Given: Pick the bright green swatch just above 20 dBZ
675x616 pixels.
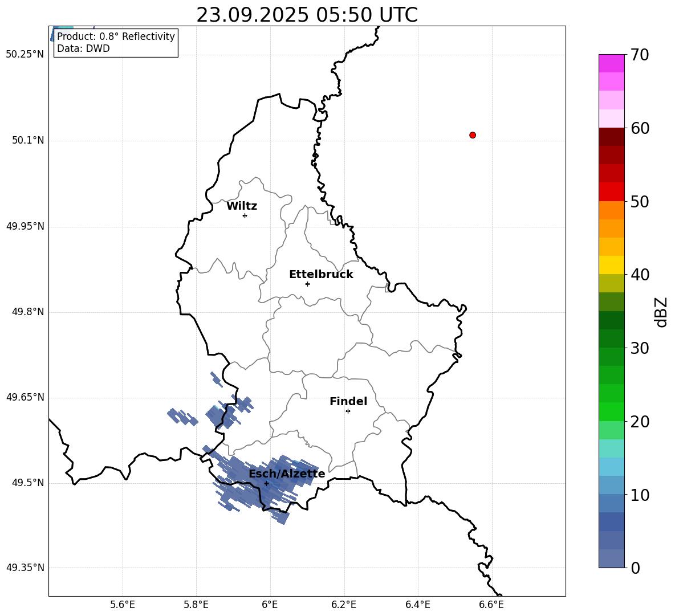Looking at the screenshot, I should coord(611,411).
